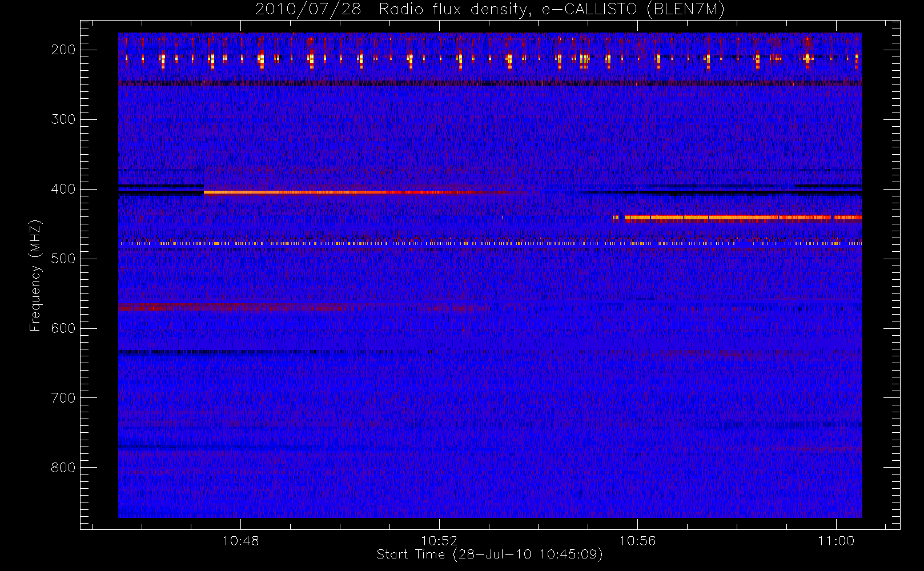Click the 'Start Time (28-Jul-10 10:45:09)' label

point(490,554)
